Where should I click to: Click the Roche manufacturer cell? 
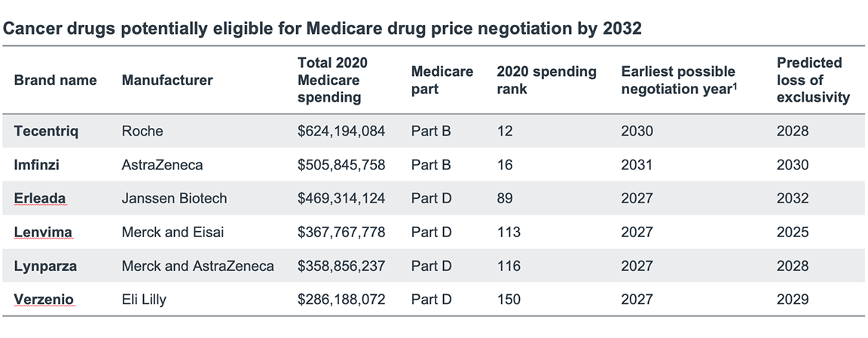142,131
